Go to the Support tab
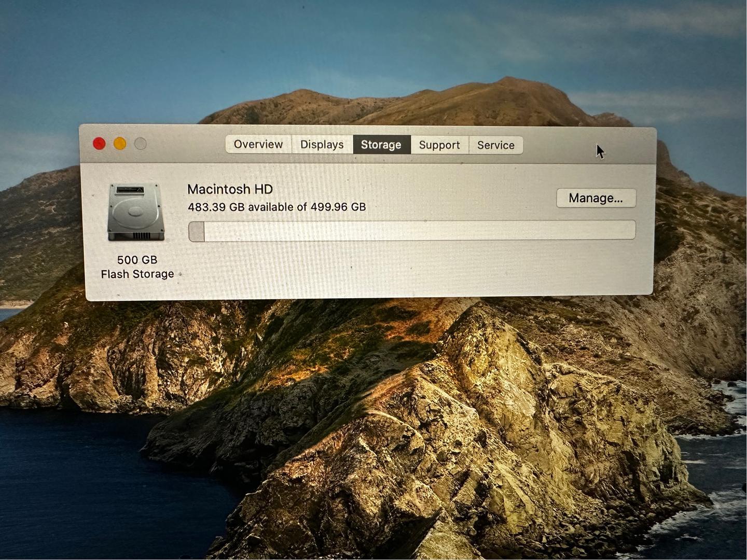Screen dimensions: 747x560 pyautogui.click(x=439, y=145)
